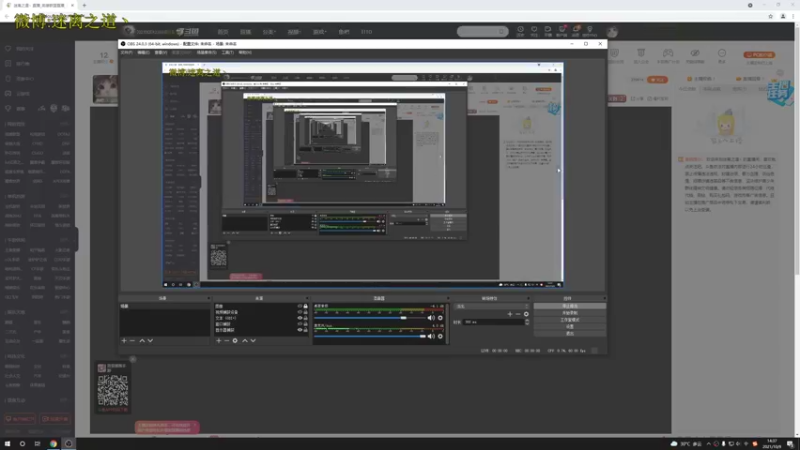Toggle lock on first source row

(306, 306)
